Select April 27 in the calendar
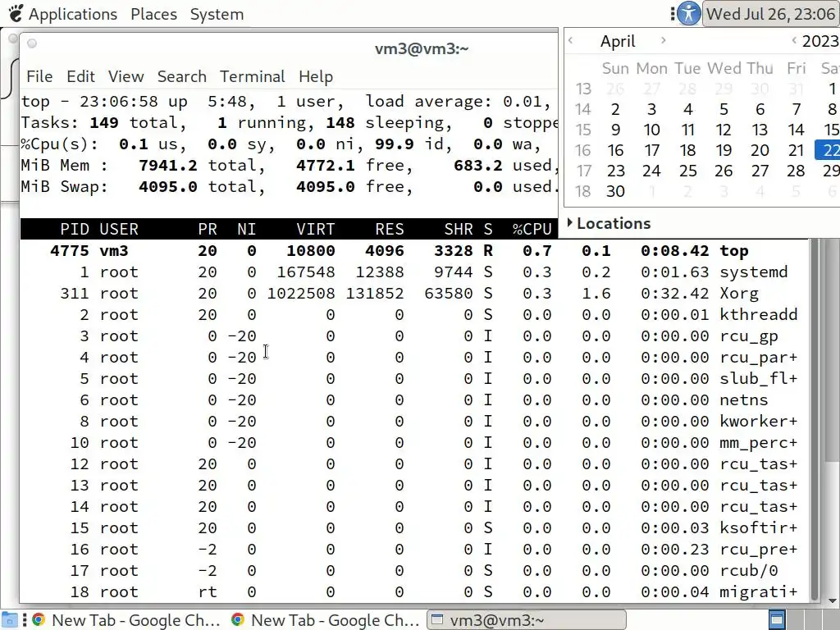 point(760,171)
